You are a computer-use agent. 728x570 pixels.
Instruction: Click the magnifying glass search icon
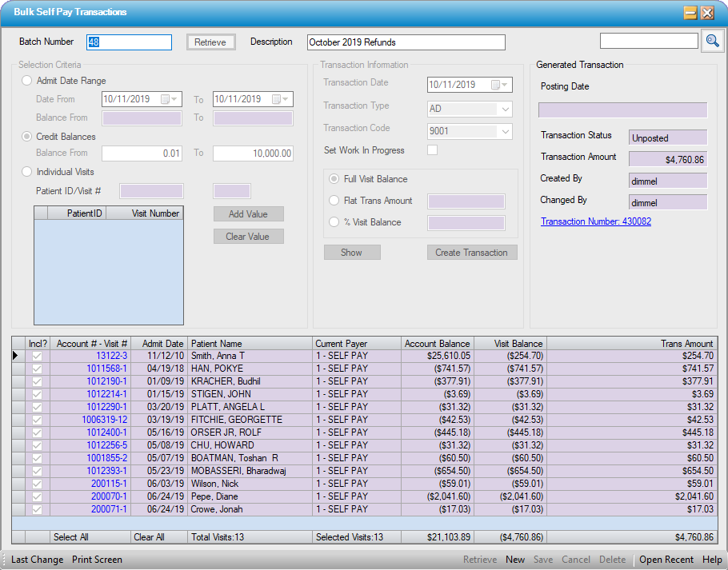[711, 42]
